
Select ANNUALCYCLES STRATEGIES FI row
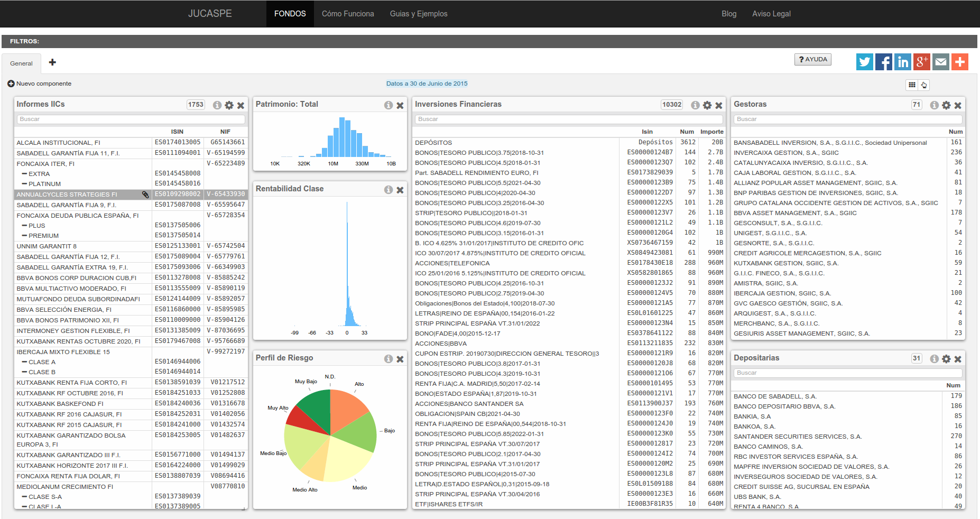(x=131, y=194)
